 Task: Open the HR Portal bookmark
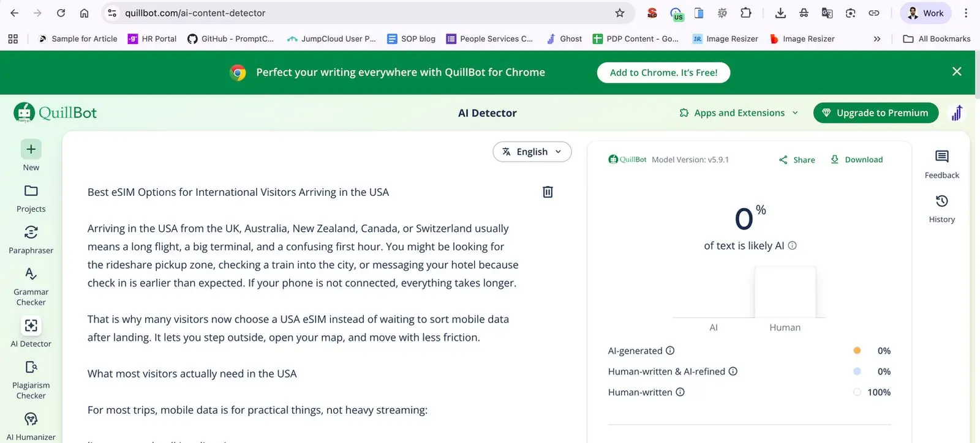(152, 39)
